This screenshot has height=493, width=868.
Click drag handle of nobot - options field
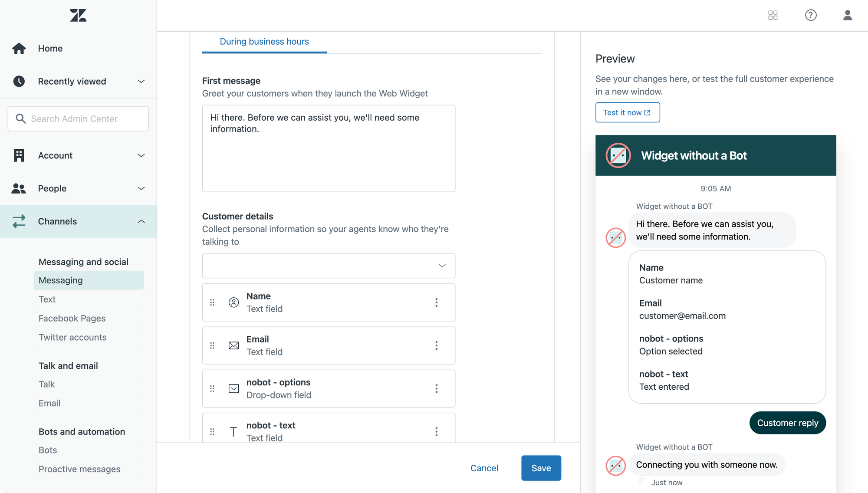click(212, 388)
